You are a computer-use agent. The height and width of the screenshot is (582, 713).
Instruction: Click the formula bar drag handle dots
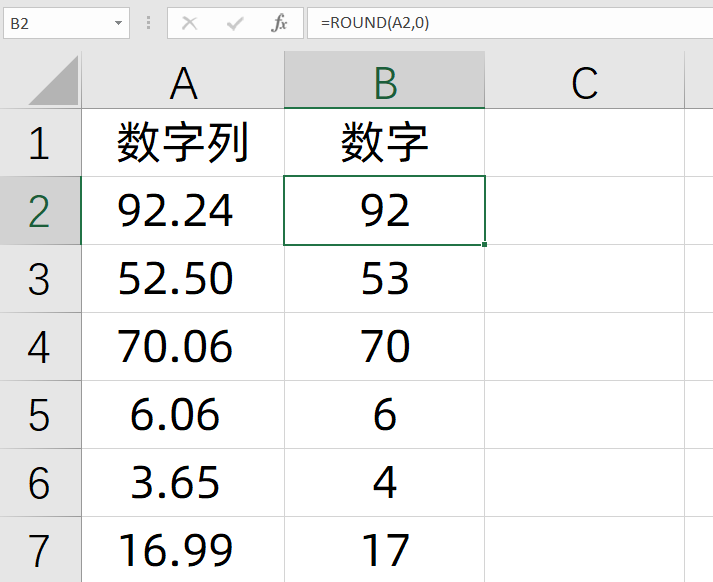pos(148,23)
